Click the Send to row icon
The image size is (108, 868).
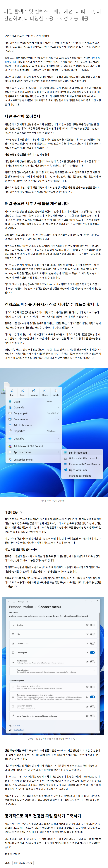point(13,625)
